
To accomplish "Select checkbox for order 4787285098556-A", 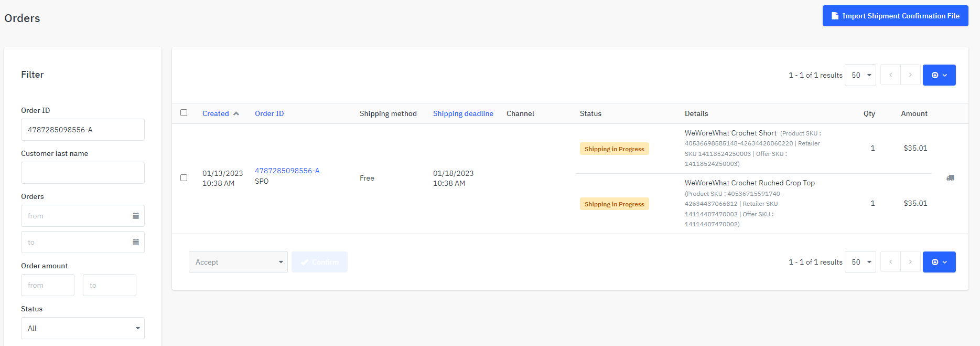I will (184, 177).
